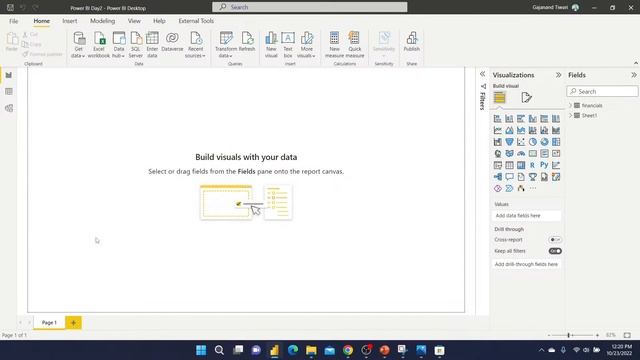Open Recent sources dropdown
The width and height of the screenshot is (640, 360).
[195, 45]
